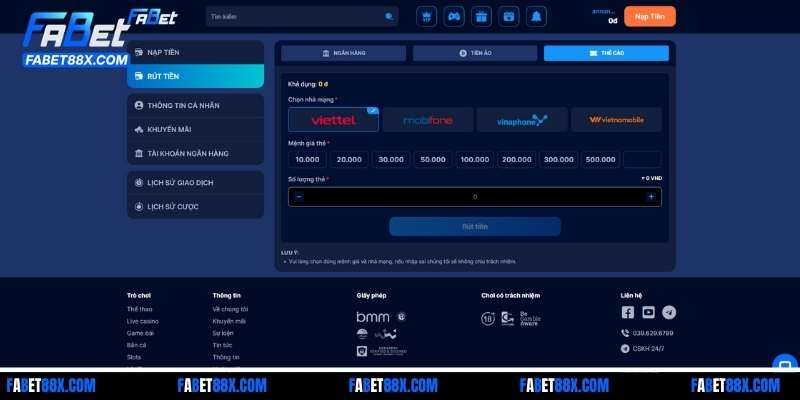The height and width of the screenshot is (400, 800).
Task: Open the VIP crown icon
Action: (427, 16)
